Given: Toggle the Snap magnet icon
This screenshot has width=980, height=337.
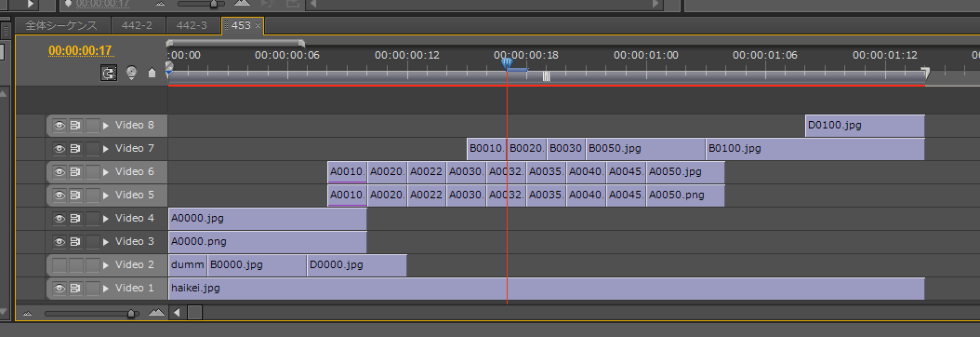Looking at the screenshot, I should pyautogui.click(x=109, y=74).
